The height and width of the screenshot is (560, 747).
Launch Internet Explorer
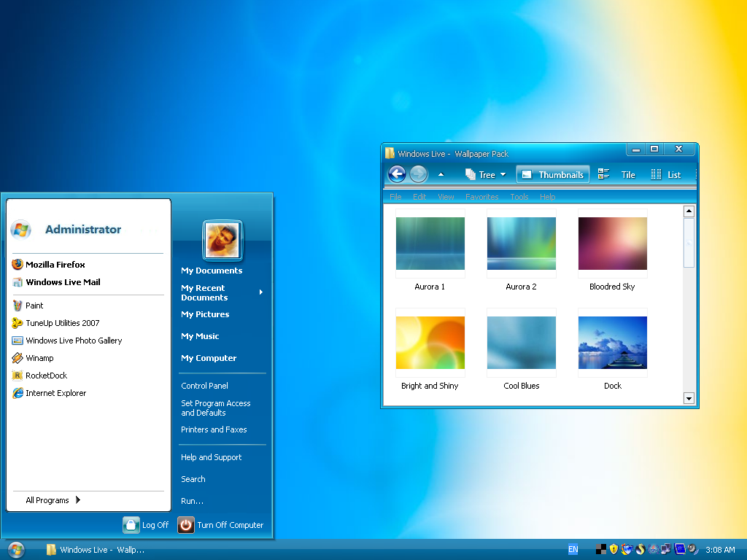pyautogui.click(x=49, y=393)
